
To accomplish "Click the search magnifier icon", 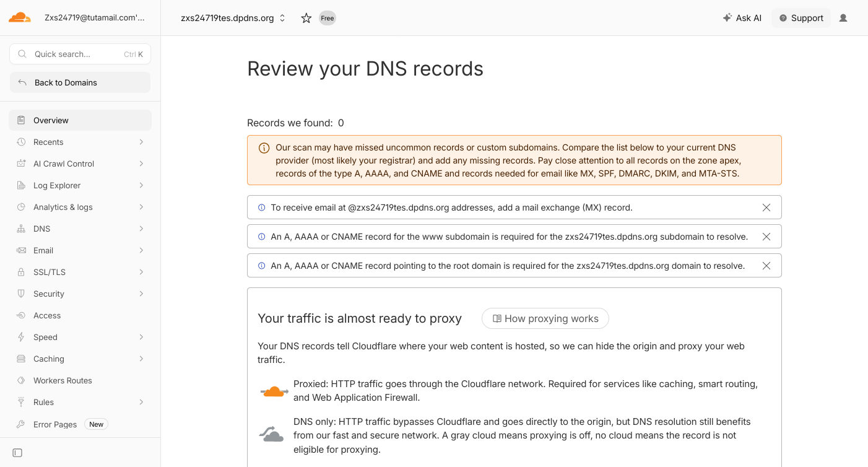I will click(22, 54).
